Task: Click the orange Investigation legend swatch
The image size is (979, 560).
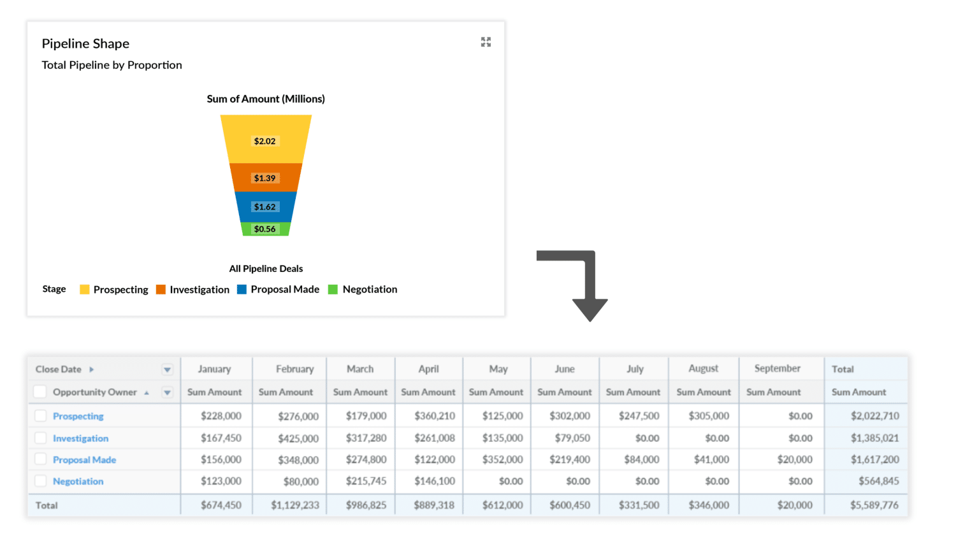Action: click(x=160, y=289)
